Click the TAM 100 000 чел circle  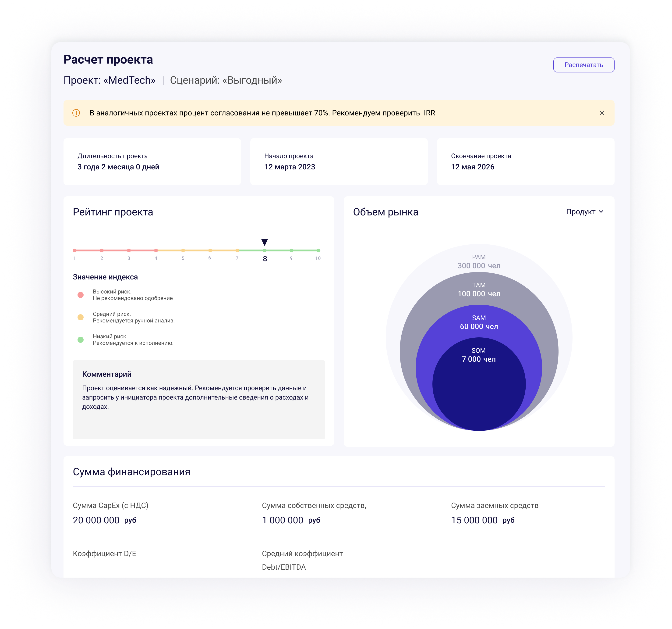[479, 290]
